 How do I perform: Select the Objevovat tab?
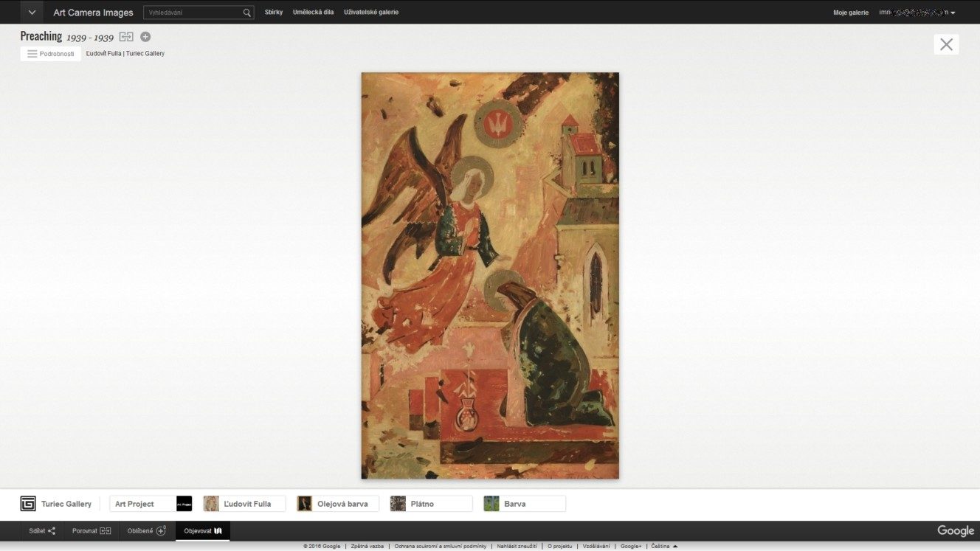(203, 531)
